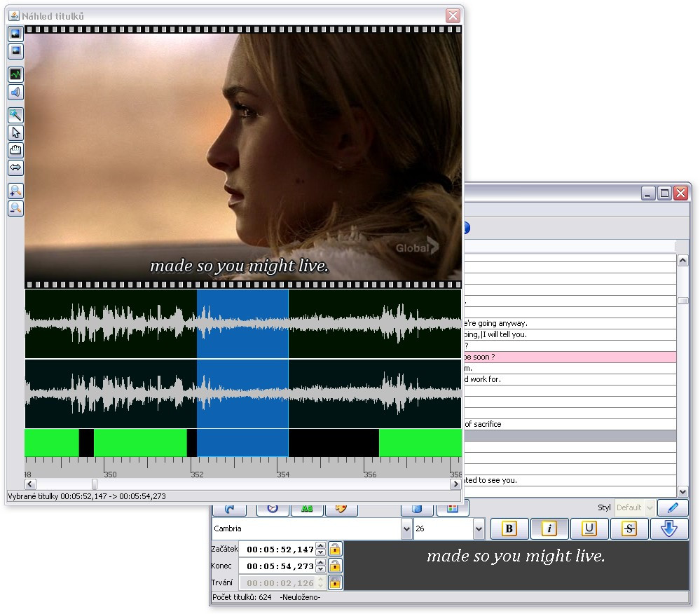Screen dimensions: 700x614
Task: Click the green subtitle block near mark 356
Action: 420,443
